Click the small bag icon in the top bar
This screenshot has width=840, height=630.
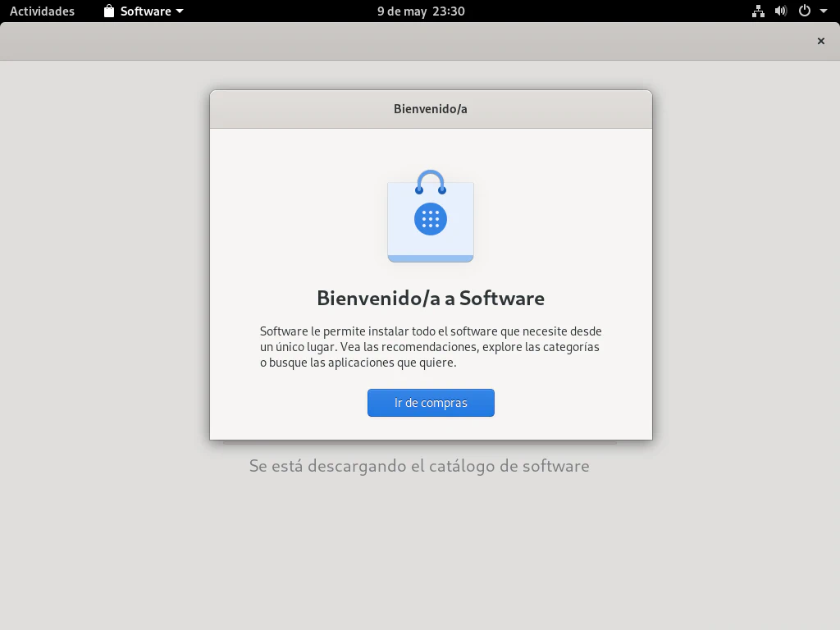[x=109, y=11]
